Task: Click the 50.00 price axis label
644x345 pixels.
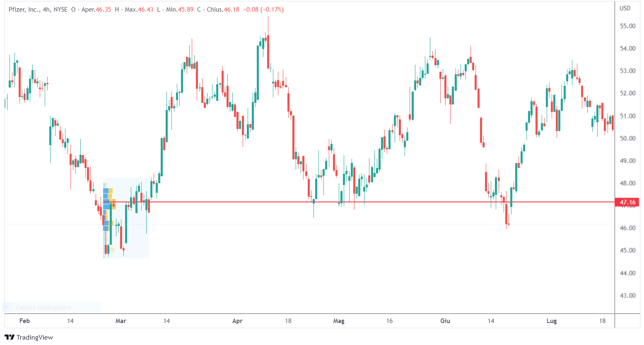Action: pyautogui.click(x=627, y=138)
